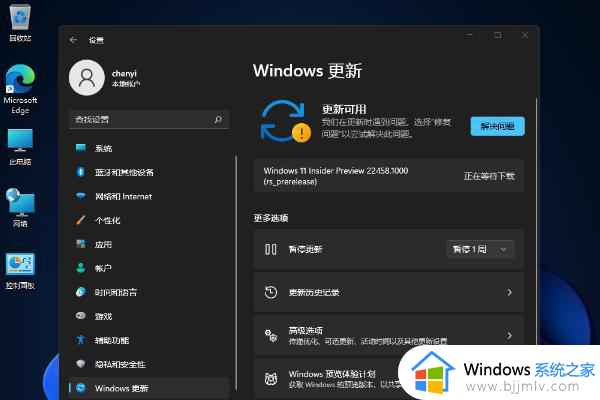
Task: Click the advanced options gears icon
Action: (271, 335)
